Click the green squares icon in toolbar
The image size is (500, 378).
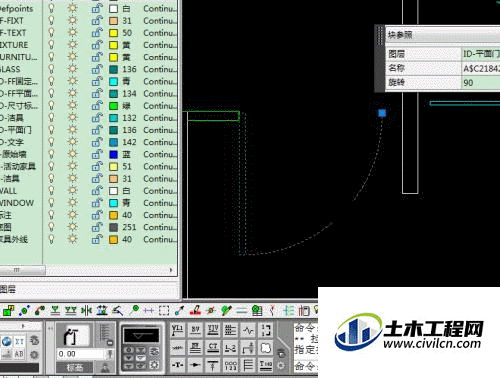[9, 311]
